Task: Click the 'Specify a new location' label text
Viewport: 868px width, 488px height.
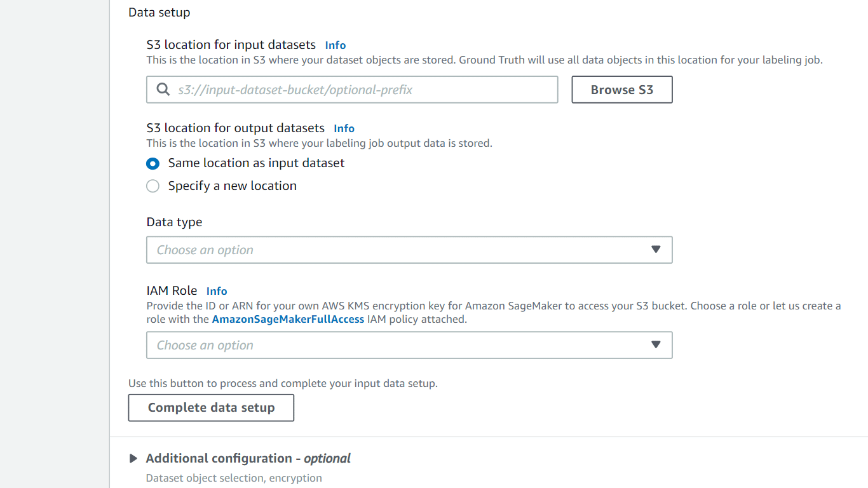Action: pos(232,186)
